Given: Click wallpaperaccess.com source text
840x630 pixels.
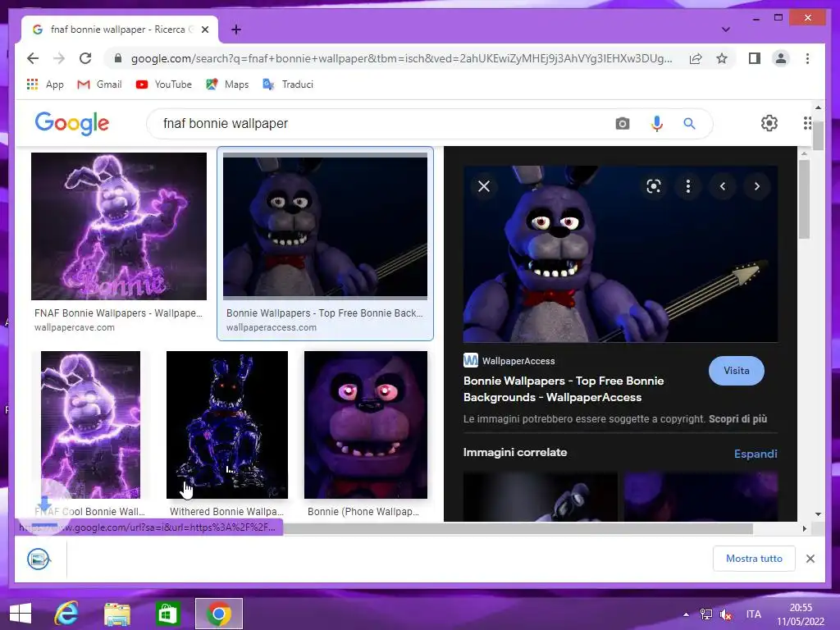Looking at the screenshot, I should coord(271,327).
